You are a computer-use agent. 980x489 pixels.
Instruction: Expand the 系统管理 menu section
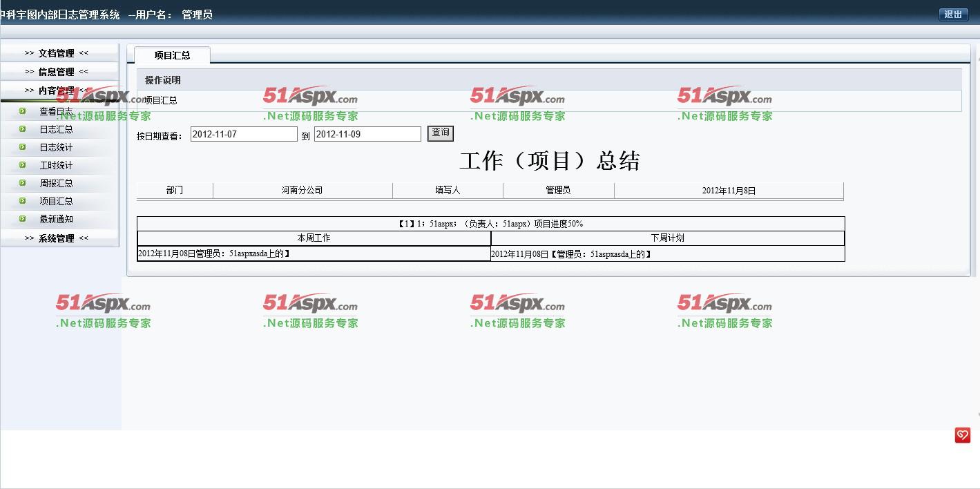pos(57,238)
